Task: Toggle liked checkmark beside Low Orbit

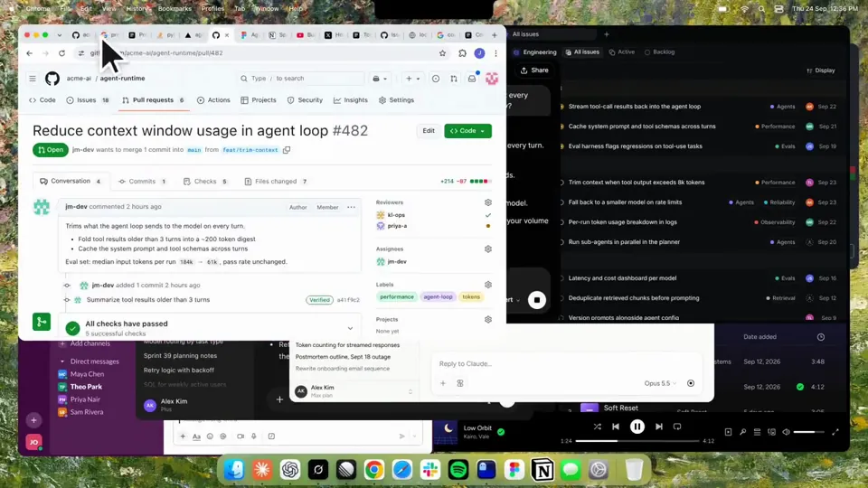Action: (501, 432)
